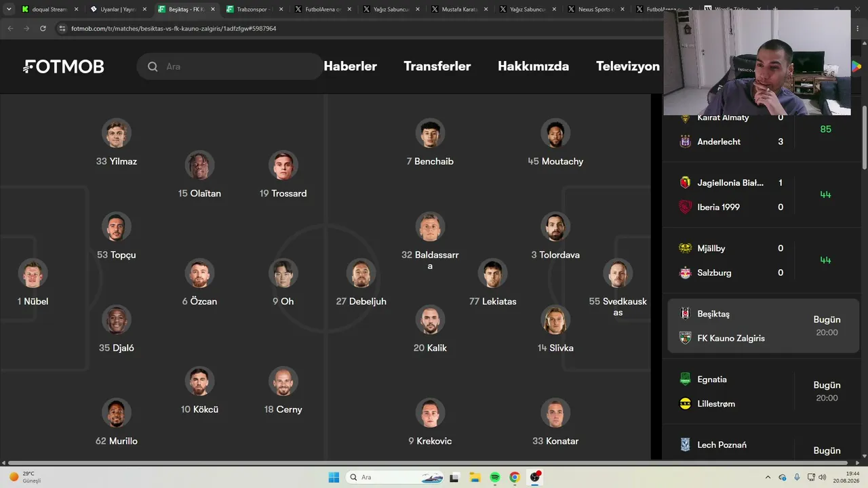The image size is (868, 488).
Task: Switch to the Trabzonspor browser tab
Action: (255, 9)
